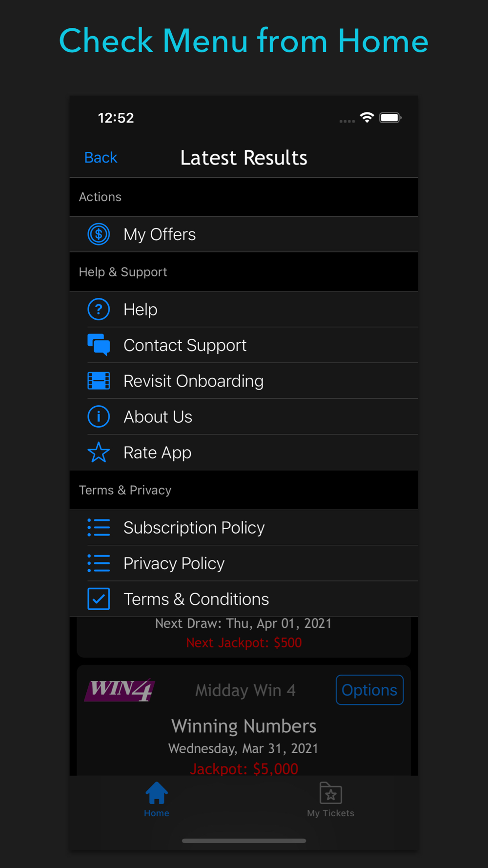488x868 pixels.
Task: Tap the WIN4 game logo
Action: 120,690
